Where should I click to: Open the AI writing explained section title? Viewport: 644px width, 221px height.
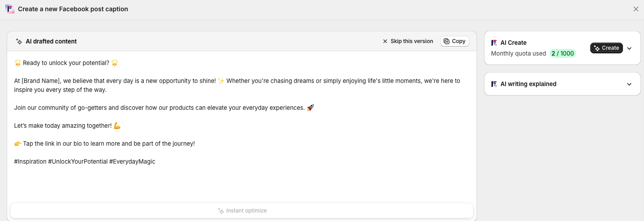528,84
